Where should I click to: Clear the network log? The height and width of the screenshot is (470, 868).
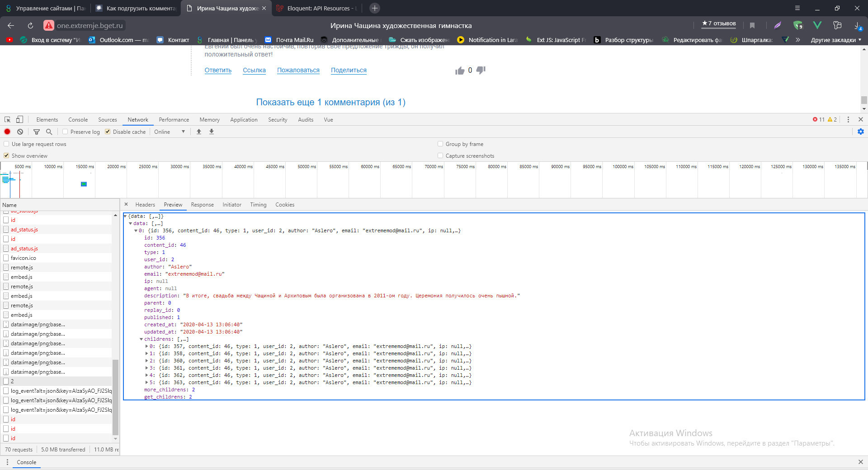20,132
